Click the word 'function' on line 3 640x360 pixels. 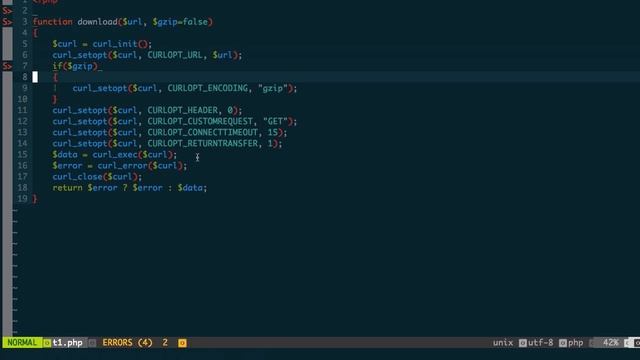pyautogui.click(x=53, y=22)
